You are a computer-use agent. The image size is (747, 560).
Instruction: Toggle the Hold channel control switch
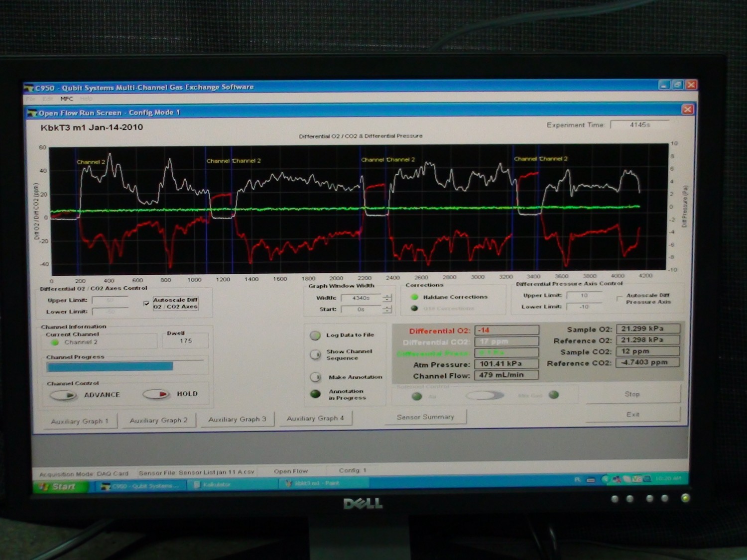(x=156, y=394)
